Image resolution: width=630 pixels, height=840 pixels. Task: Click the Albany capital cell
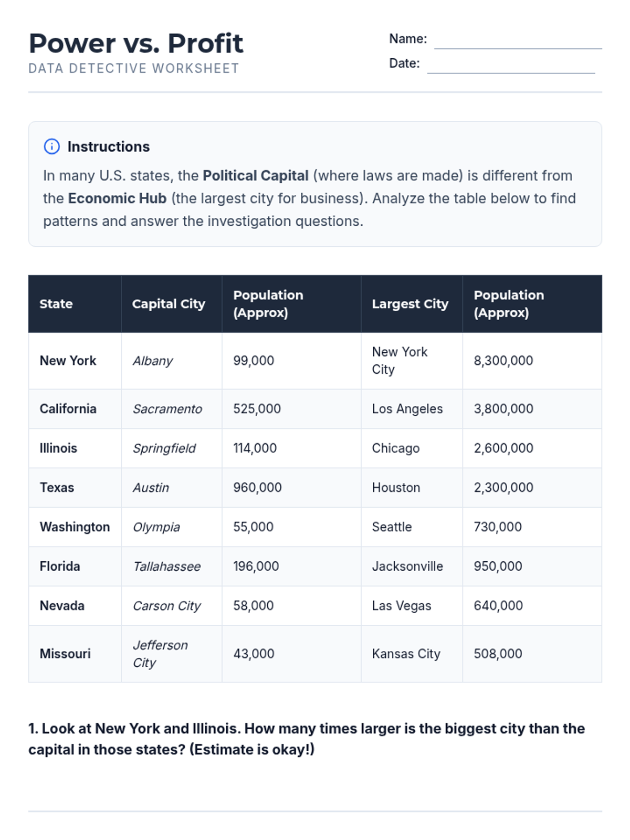point(153,361)
